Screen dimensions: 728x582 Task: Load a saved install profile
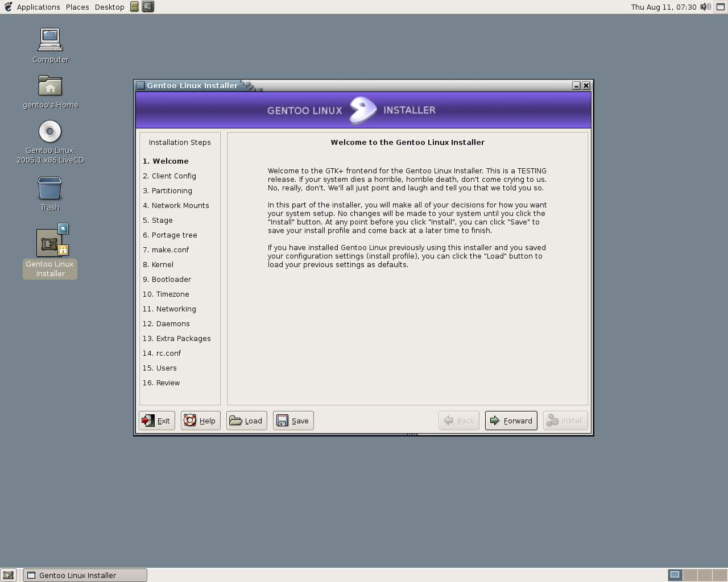tap(247, 421)
